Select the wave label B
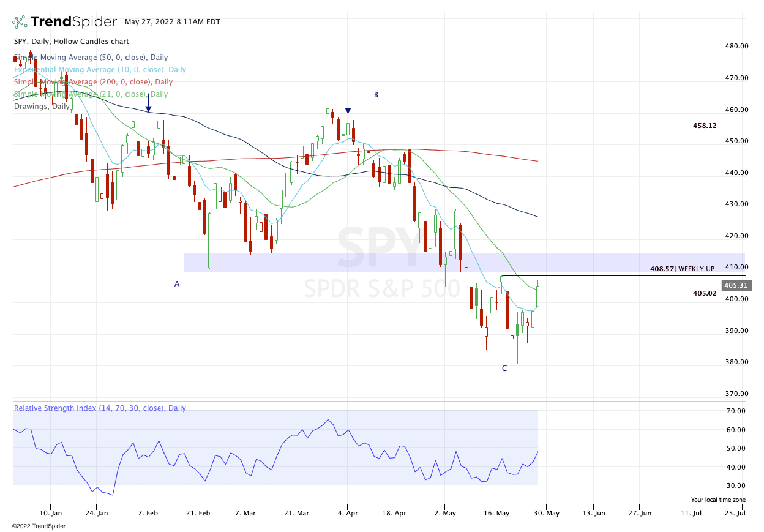Screen dimensions: 764x532 (x=376, y=95)
